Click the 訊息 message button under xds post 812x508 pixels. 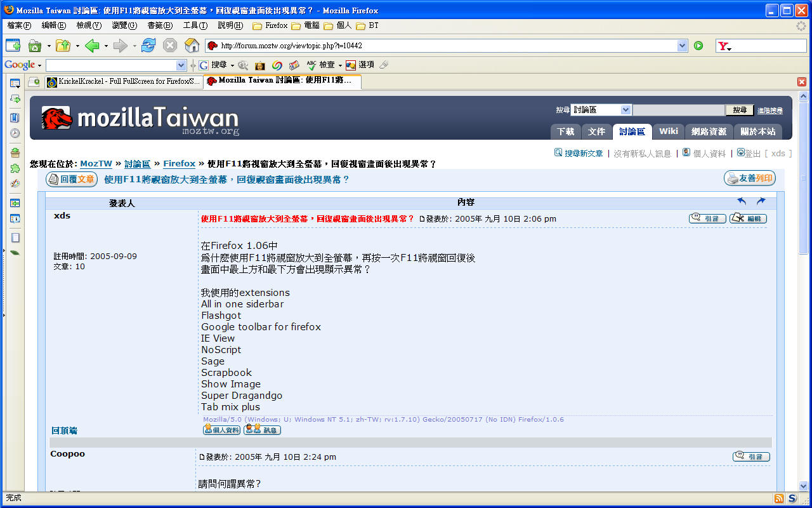click(x=262, y=430)
